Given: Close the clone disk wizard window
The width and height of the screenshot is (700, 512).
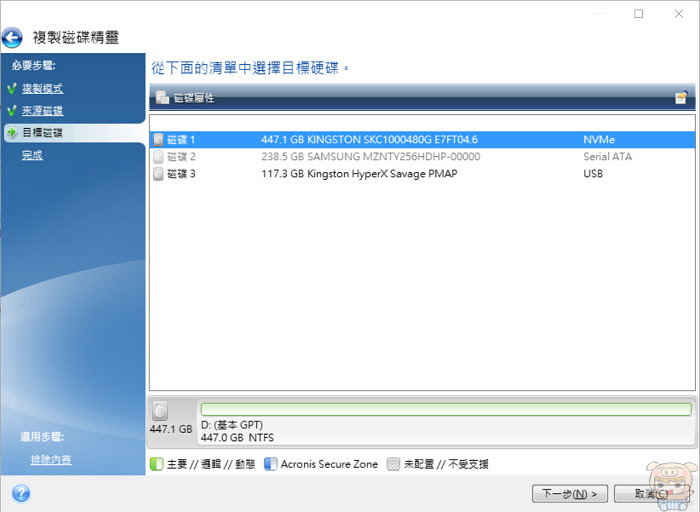Looking at the screenshot, I should pos(679,14).
